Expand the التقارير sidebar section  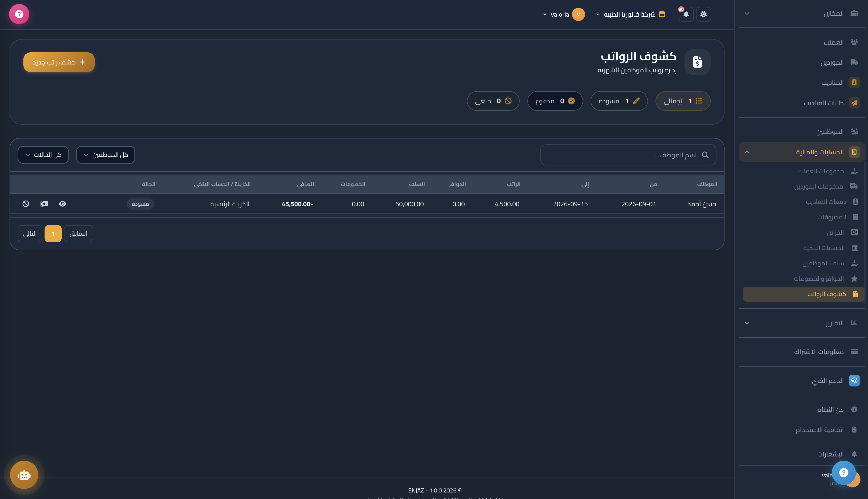click(802, 323)
